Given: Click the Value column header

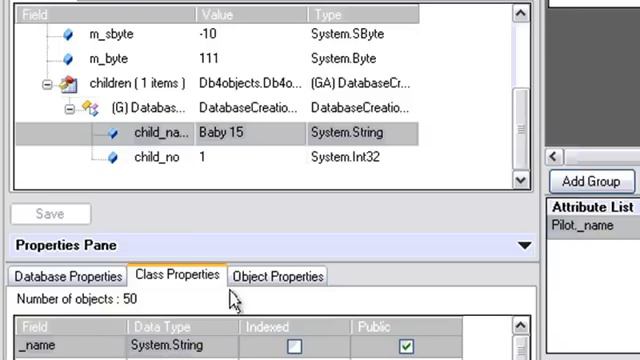Looking at the screenshot, I should pyautogui.click(x=251, y=15).
